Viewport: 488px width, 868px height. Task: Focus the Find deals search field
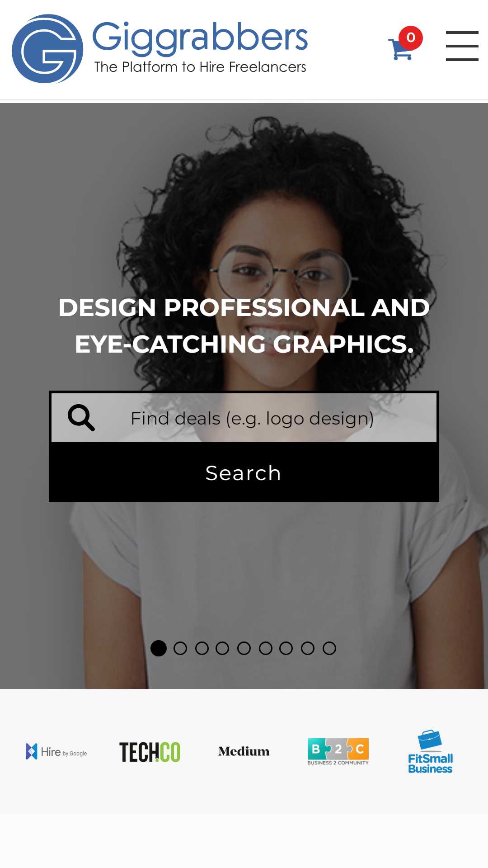[244, 418]
